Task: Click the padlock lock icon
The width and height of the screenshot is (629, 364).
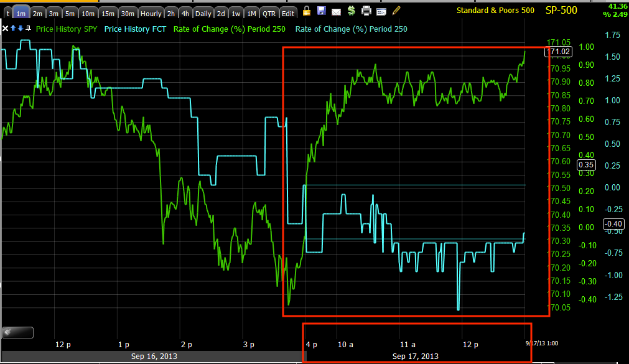Action: [307, 11]
